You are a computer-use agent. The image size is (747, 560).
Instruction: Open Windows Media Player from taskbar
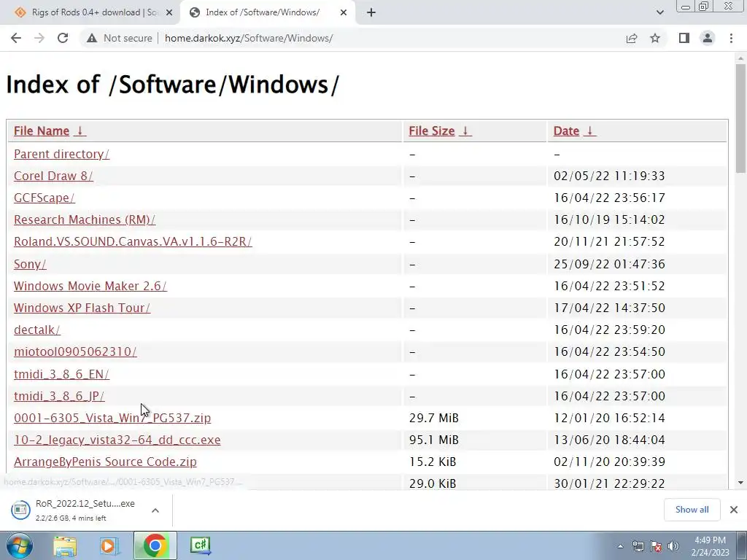tap(109, 545)
